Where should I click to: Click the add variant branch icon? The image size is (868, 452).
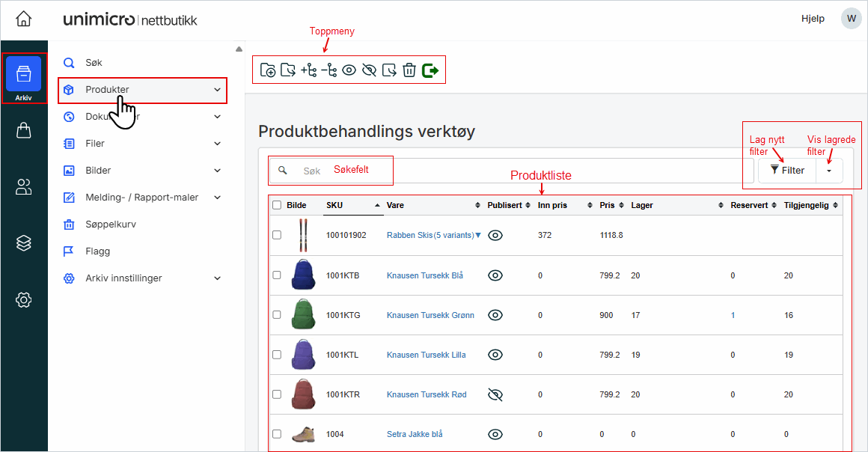tap(308, 70)
